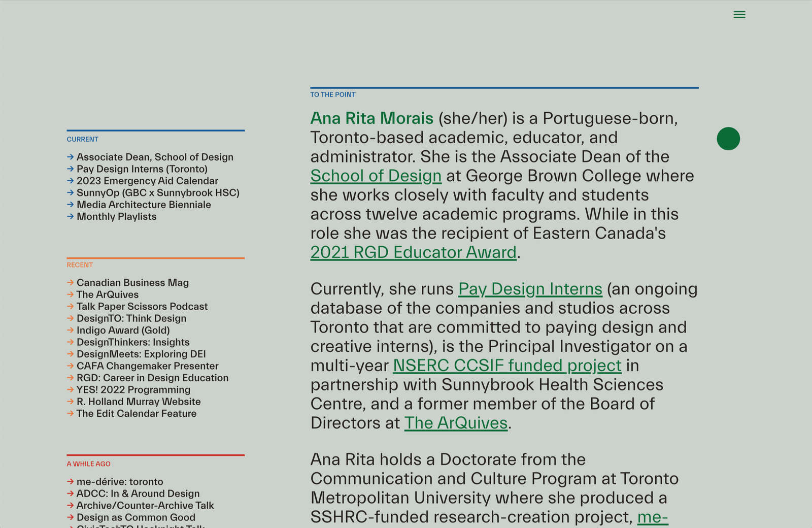Click the arrow before me-dérive: toronto

pyautogui.click(x=71, y=482)
